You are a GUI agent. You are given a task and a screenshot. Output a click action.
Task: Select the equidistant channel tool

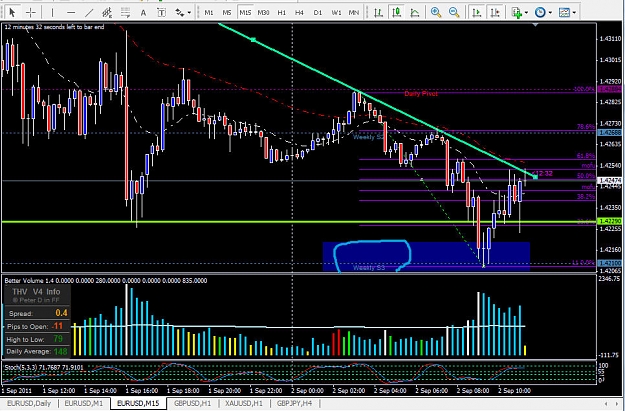click(x=107, y=12)
